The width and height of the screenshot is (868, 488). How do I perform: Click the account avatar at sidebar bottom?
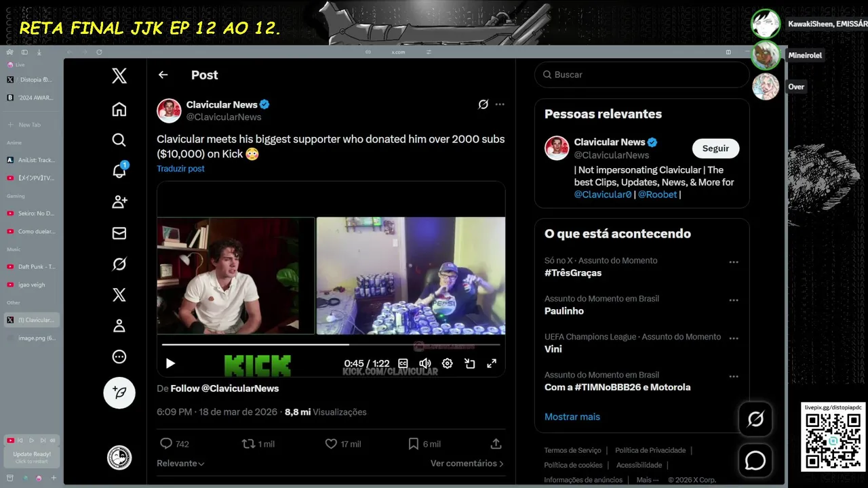click(x=119, y=457)
